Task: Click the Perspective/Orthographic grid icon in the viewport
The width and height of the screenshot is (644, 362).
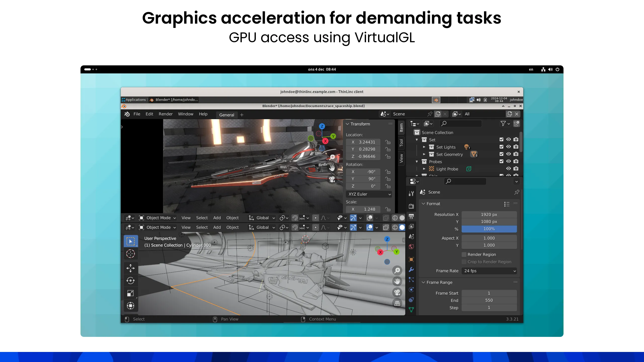Action: pyautogui.click(x=397, y=303)
